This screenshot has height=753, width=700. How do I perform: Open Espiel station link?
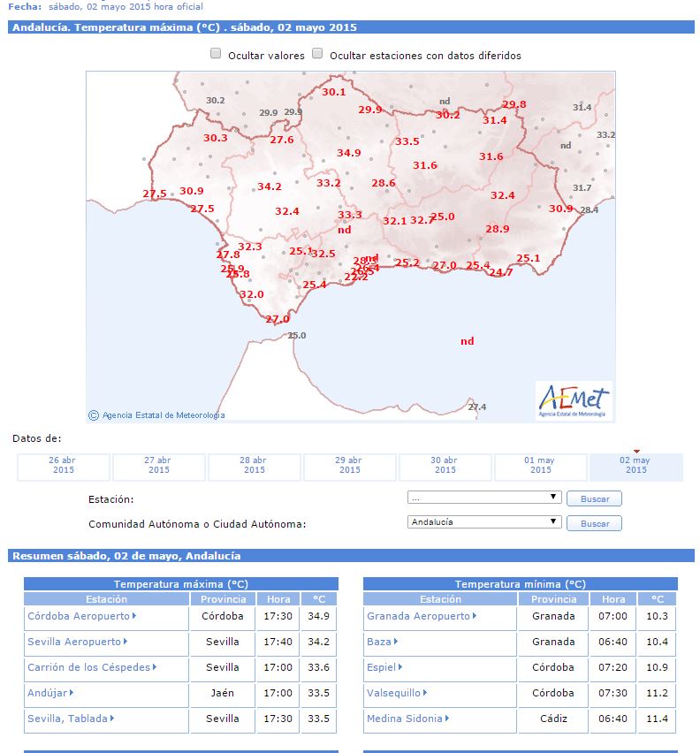pos(384,667)
